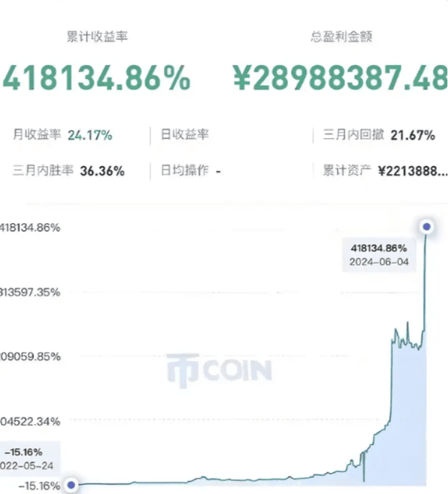The image size is (448, 494).
Task: Click the 2024-06-04 tooltip box
Action: click(x=379, y=255)
